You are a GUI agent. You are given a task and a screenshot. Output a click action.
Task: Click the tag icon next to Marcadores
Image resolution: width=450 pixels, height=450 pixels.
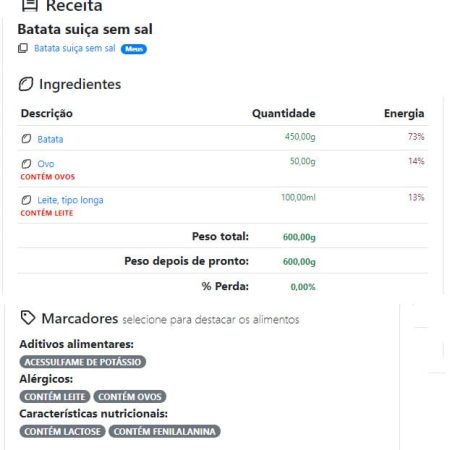coord(28,318)
